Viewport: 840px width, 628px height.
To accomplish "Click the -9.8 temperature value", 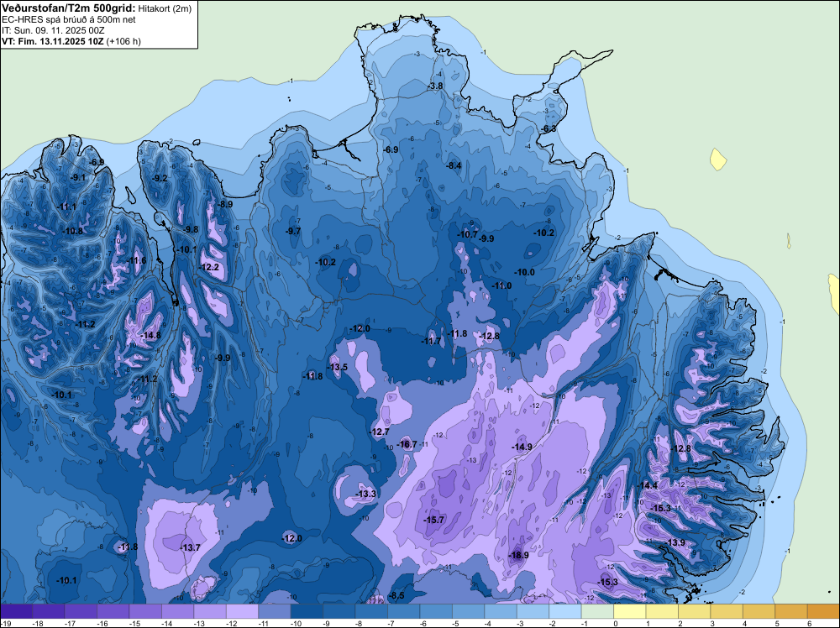I will pyautogui.click(x=190, y=229).
